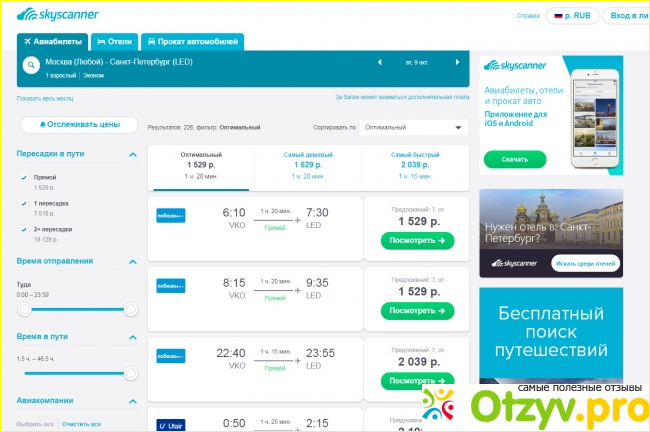The image size is (650, 432).
Task: Click the Utair airline logo on 0:50 flight
Action: [x=171, y=425]
